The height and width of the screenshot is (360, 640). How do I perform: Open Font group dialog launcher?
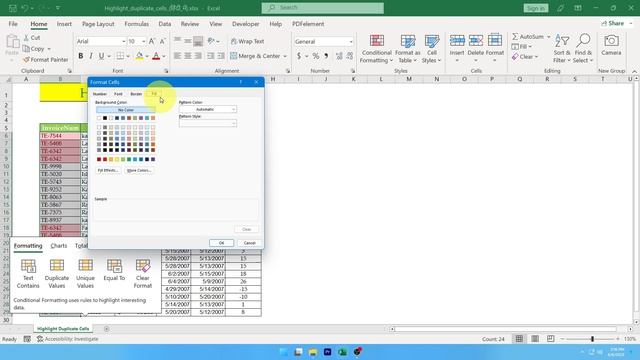[166, 71]
